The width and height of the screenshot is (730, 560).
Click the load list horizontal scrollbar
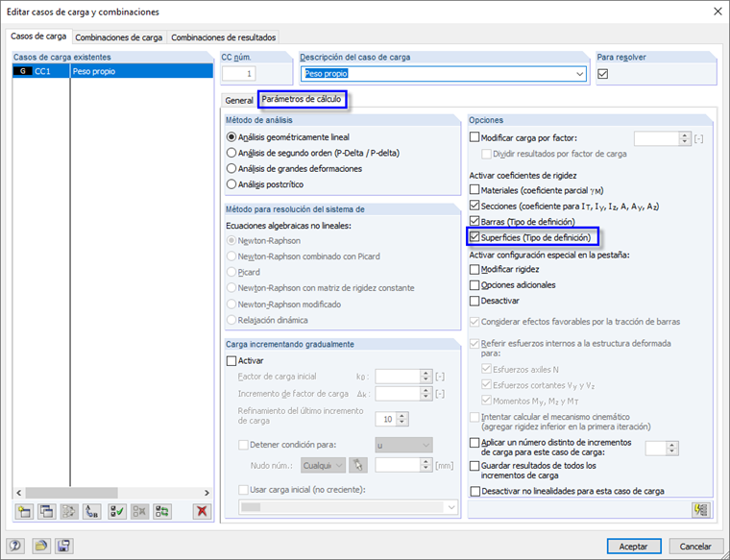tap(71, 493)
